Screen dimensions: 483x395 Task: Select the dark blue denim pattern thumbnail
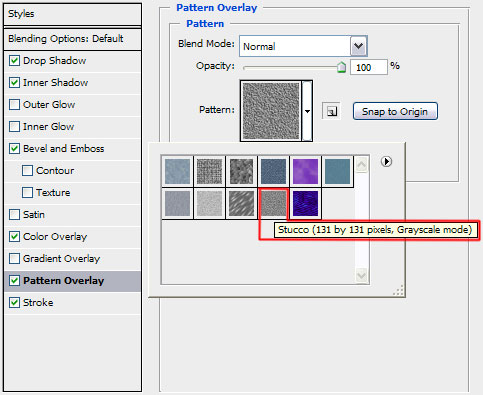273,171
